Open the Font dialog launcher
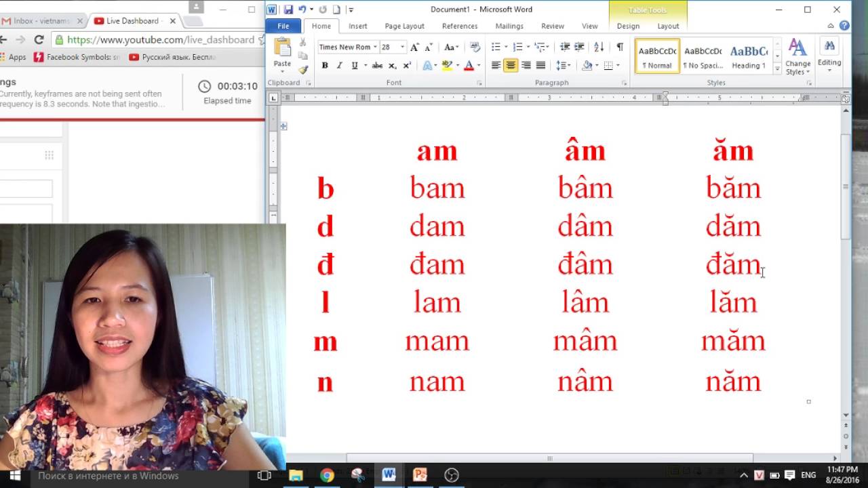The width and height of the screenshot is (868, 488). (479, 83)
